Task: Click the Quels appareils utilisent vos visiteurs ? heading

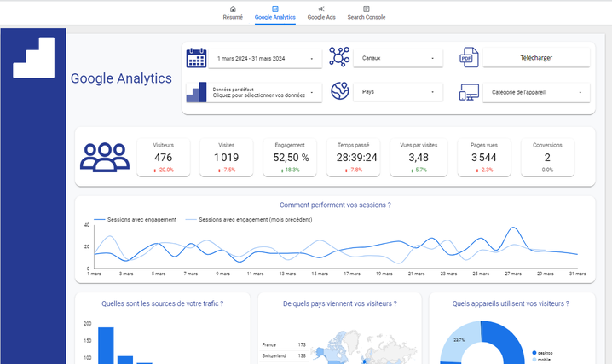Action: point(511,303)
